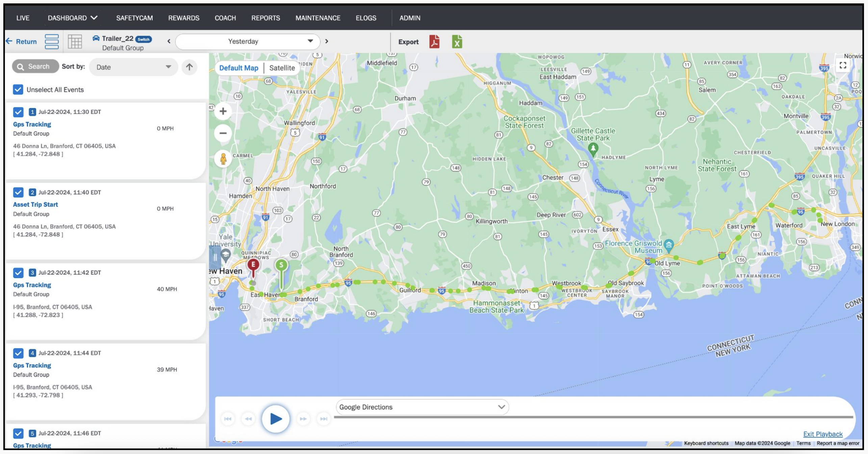The height and width of the screenshot is (454, 868).
Task: Open Gps Tracking event at 11:42
Action: pos(32,285)
